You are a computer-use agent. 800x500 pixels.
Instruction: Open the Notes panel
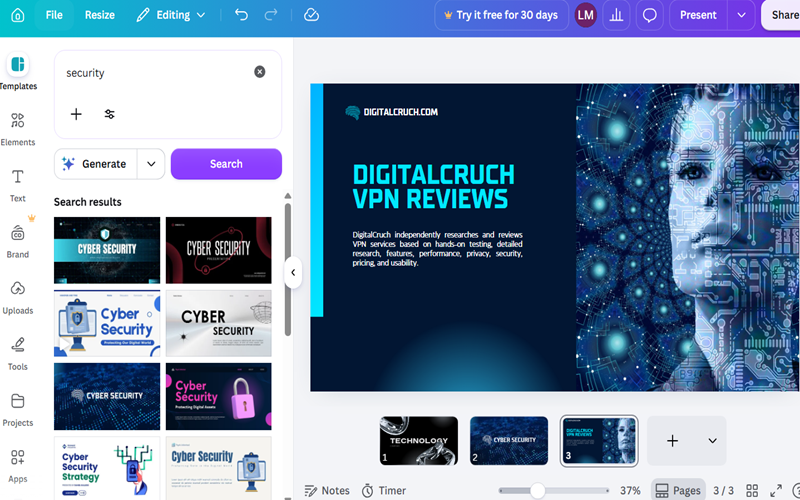point(327,491)
